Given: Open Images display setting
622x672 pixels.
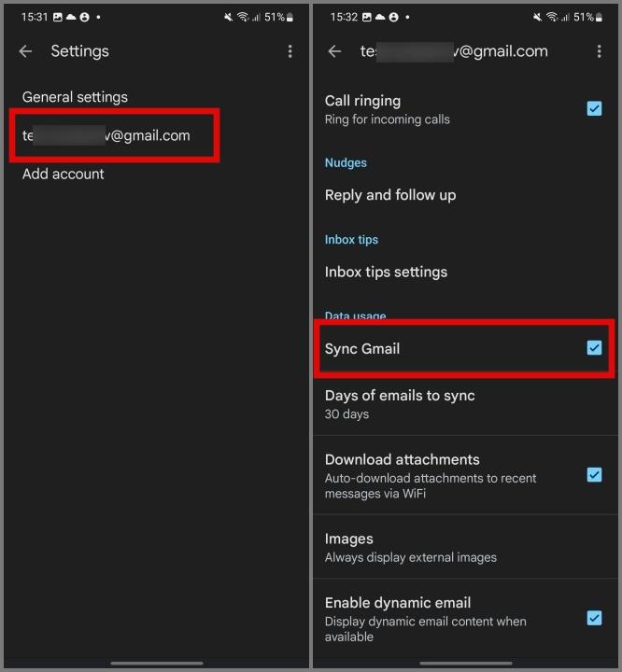Looking at the screenshot, I should tap(465, 547).
